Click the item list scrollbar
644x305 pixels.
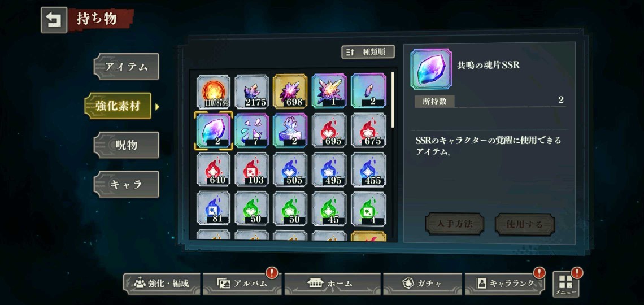coord(393,100)
